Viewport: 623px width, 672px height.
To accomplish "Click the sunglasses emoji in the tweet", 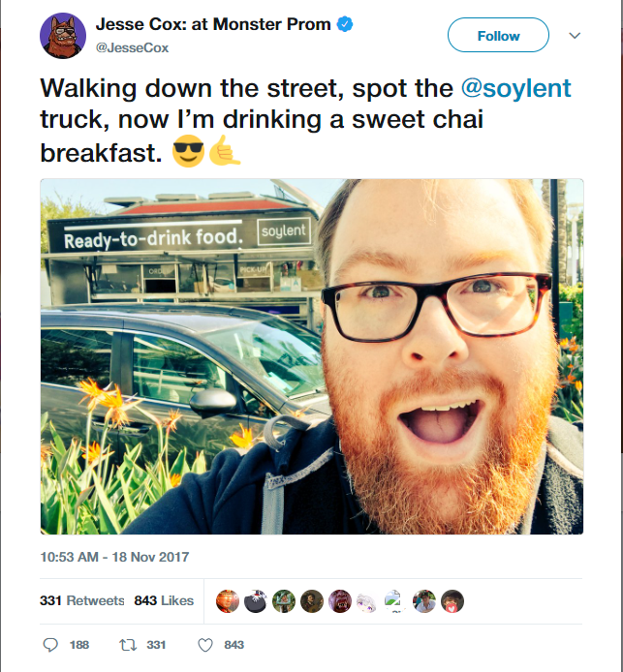I will click(x=188, y=152).
